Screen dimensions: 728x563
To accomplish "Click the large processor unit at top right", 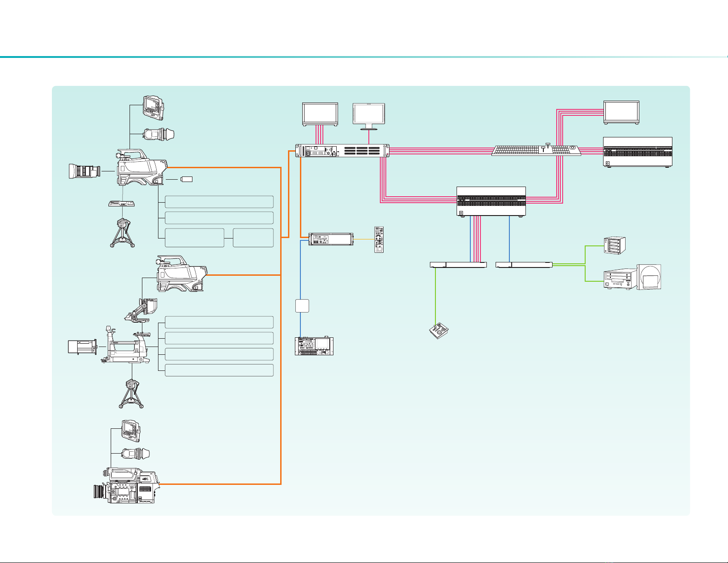I will pos(638,152).
